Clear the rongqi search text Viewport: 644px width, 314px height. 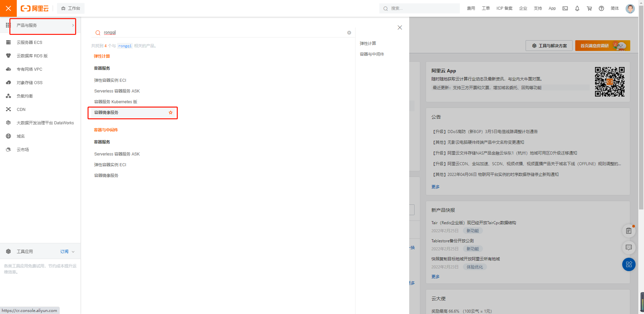[349, 33]
